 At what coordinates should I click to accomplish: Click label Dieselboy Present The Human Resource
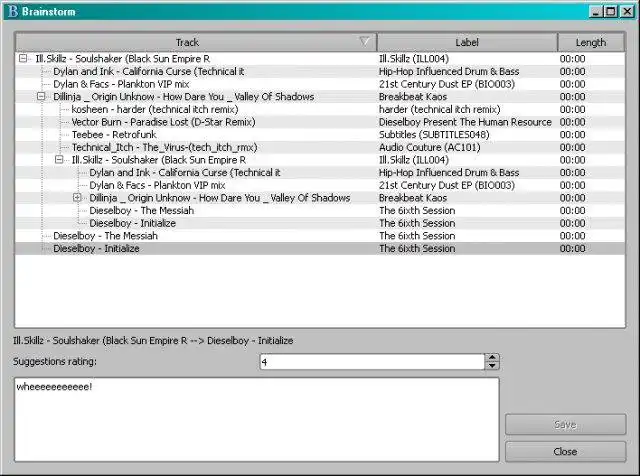point(465,122)
